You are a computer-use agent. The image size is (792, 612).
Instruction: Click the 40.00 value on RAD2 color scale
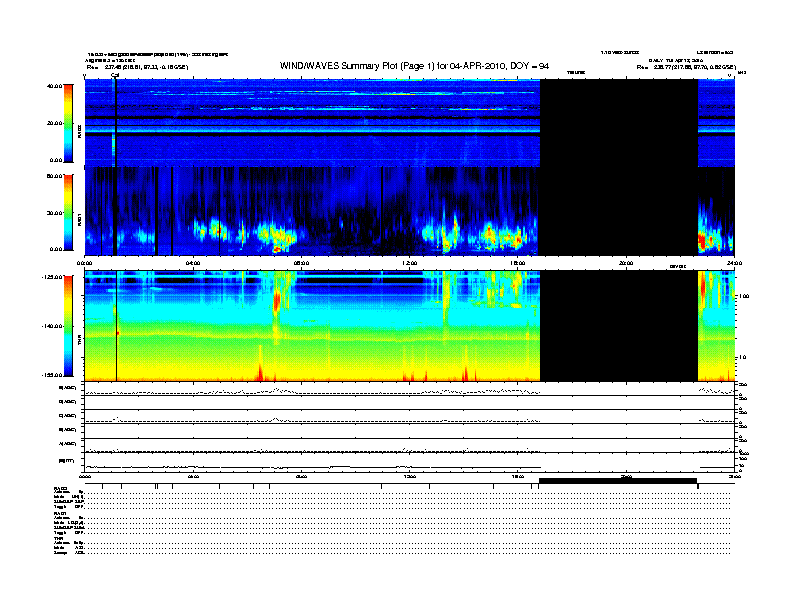pyautogui.click(x=54, y=86)
